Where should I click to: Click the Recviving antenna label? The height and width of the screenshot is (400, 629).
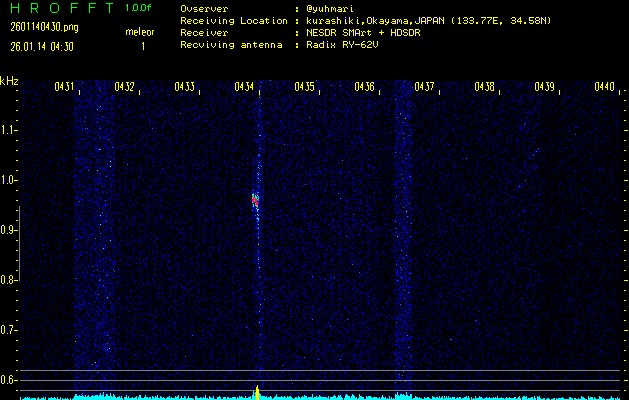[x=231, y=45]
